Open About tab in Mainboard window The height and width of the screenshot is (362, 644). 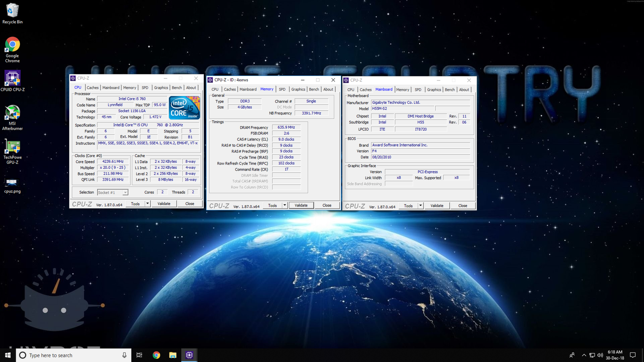(x=464, y=89)
